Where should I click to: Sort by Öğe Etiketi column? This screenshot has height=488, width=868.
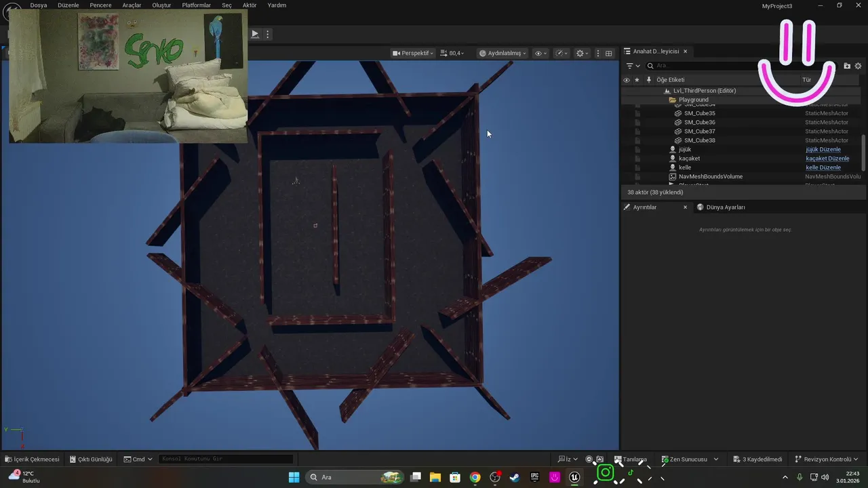point(671,80)
